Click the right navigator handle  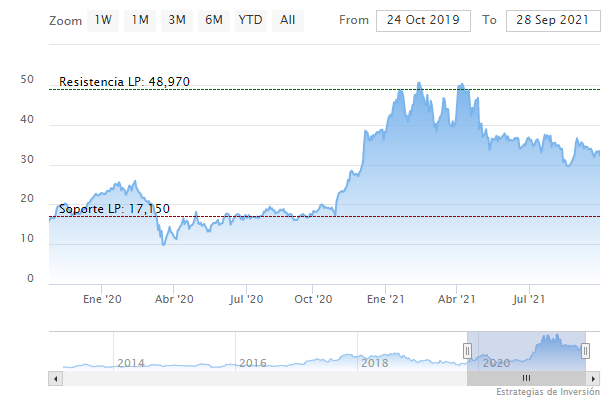[585, 350]
